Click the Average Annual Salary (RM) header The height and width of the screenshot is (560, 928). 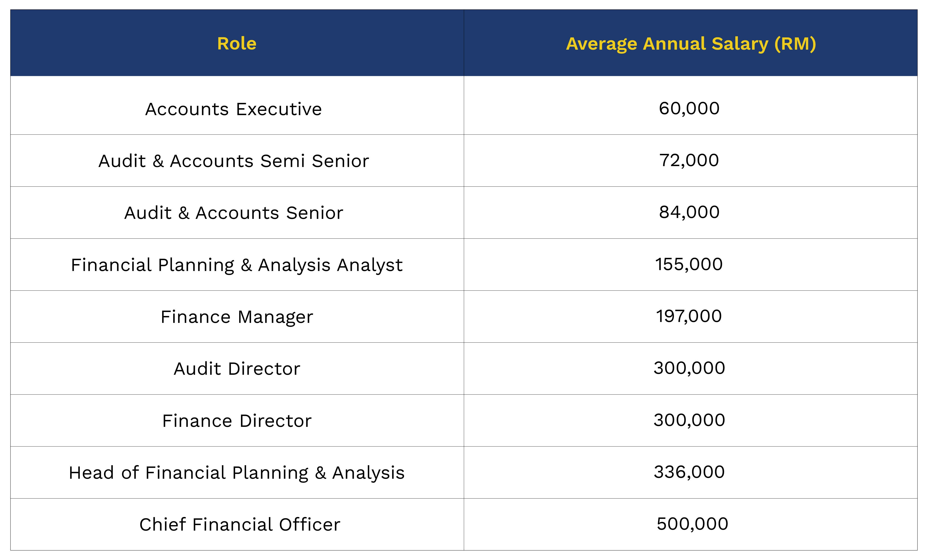coord(691,44)
